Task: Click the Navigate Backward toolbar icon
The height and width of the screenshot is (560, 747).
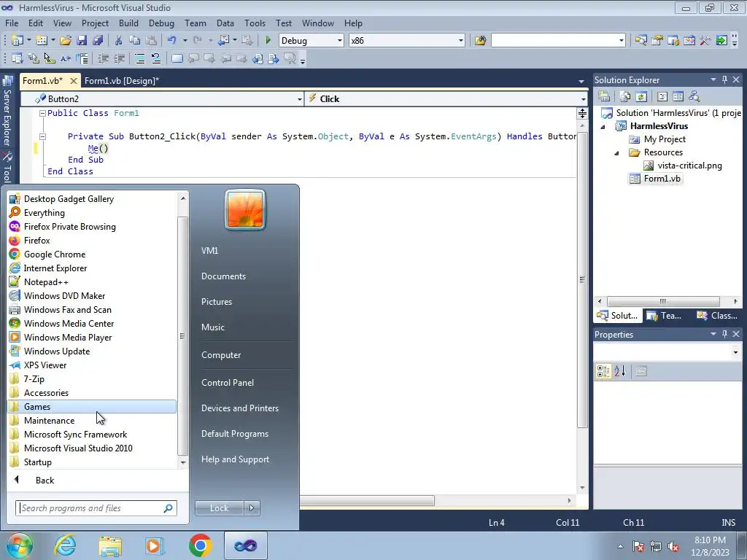Action: pyautogui.click(x=223, y=41)
